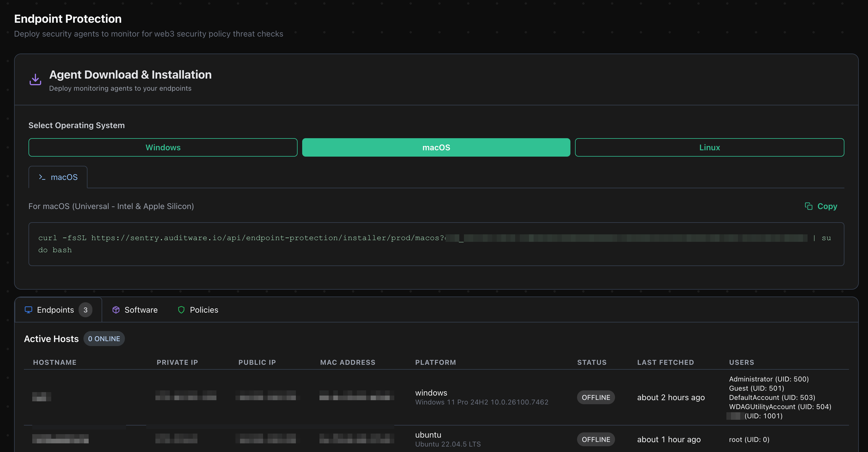Click the OFFLINE status badge for the ubuntu host

pos(596,439)
